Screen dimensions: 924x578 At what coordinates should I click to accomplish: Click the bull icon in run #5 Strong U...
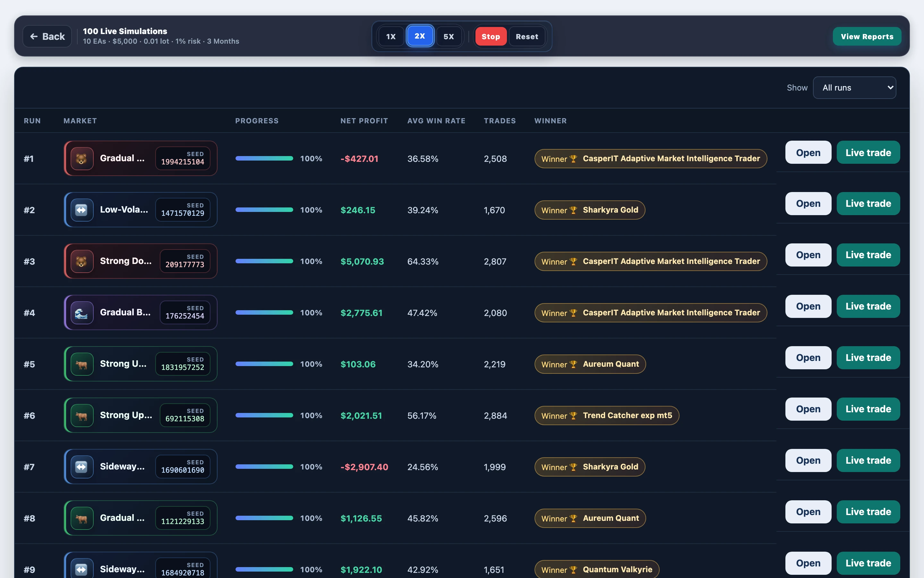pos(82,364)
